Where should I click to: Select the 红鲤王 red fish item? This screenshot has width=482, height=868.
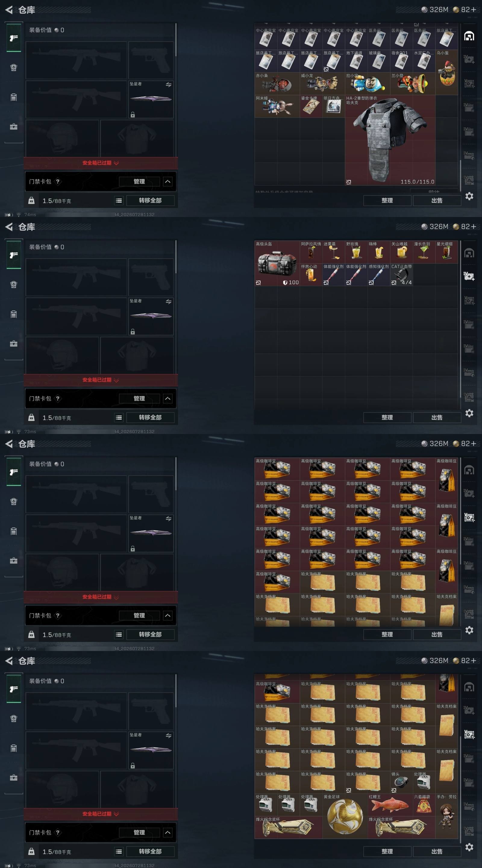tap(390, 805)
